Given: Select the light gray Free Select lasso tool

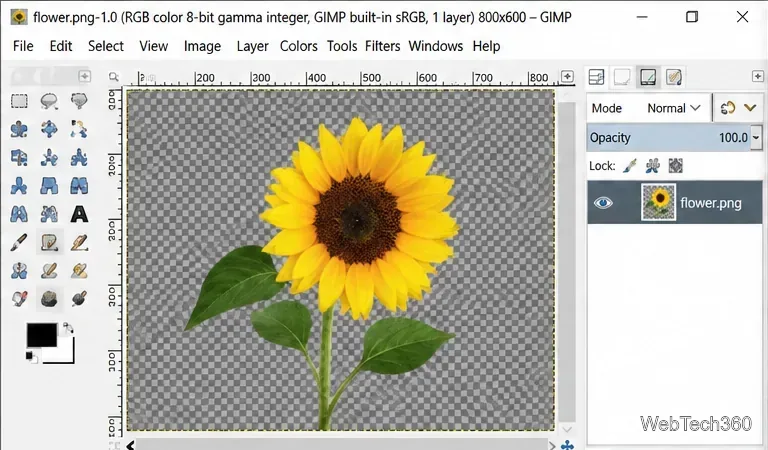Looking at the screenshot, I should 49,101.
